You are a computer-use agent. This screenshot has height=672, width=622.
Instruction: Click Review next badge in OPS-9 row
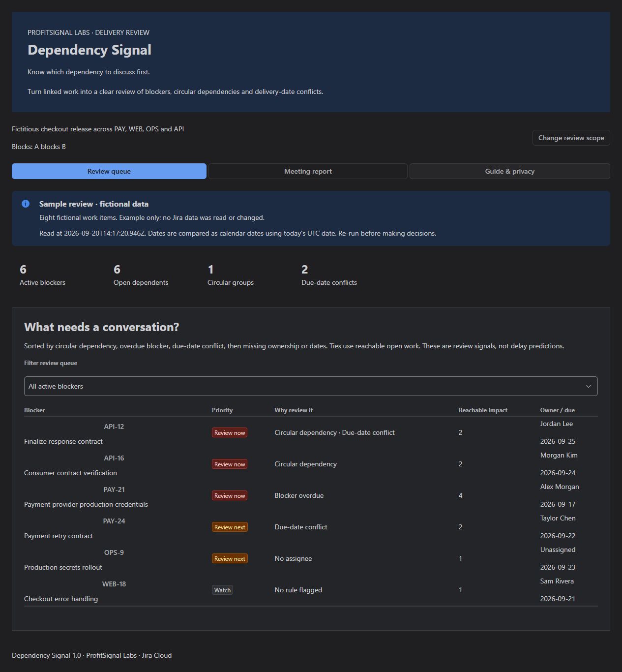230,558
